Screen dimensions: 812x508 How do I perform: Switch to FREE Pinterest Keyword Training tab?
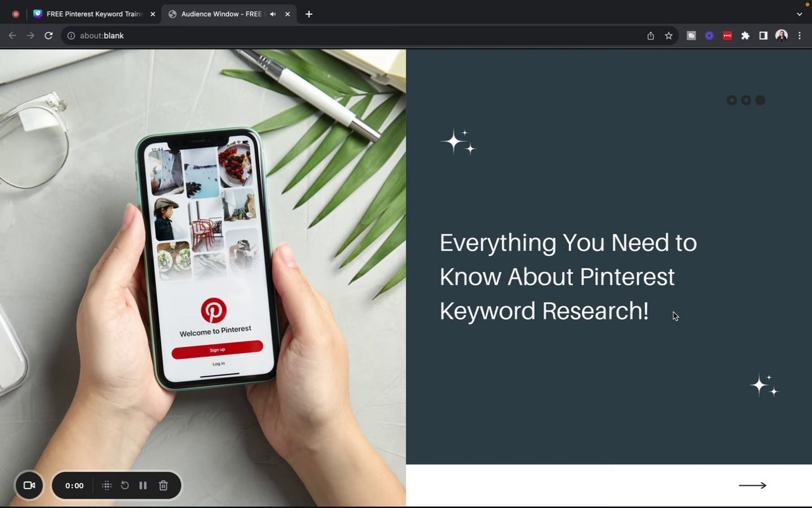point(94,14)
